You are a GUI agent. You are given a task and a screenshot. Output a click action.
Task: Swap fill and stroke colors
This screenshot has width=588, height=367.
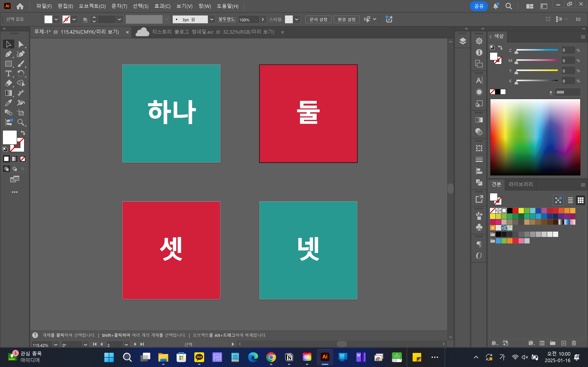coord(23,133)
